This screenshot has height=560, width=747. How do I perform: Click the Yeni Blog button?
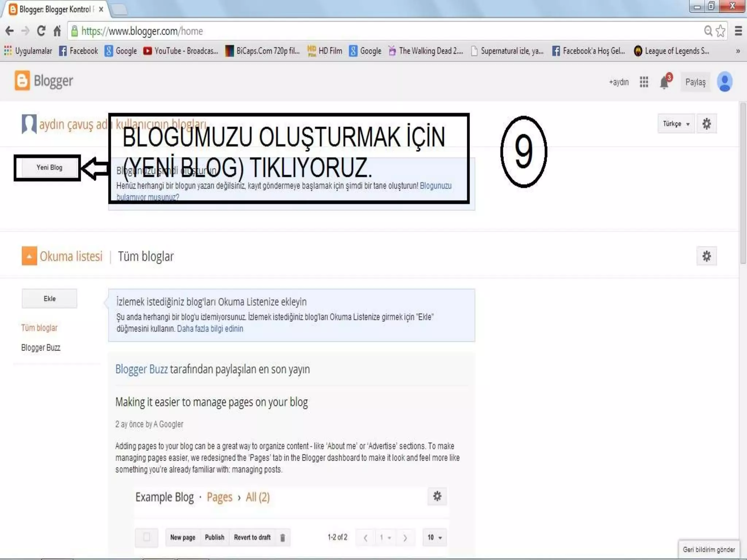pos(49,167)
